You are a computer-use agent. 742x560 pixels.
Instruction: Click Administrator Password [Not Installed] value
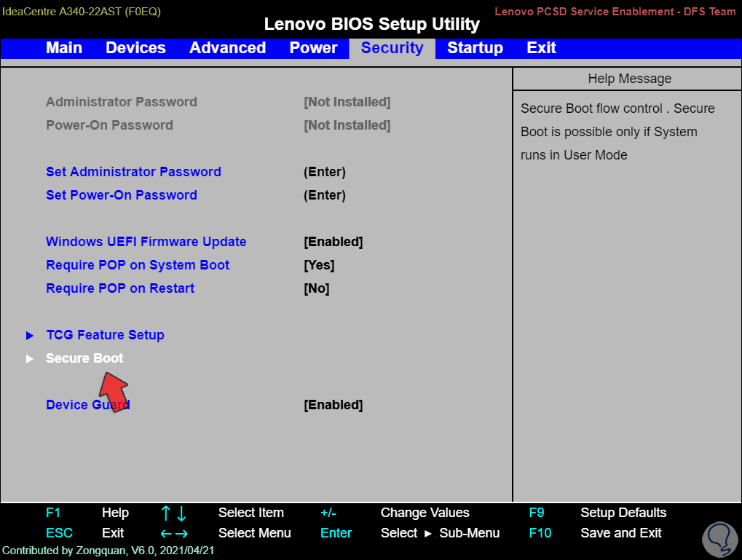click(347, 102)
